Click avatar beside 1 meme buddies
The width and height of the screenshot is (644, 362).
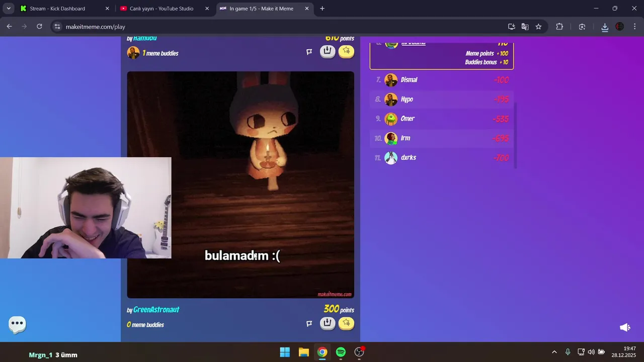click(x=133, y=53)
